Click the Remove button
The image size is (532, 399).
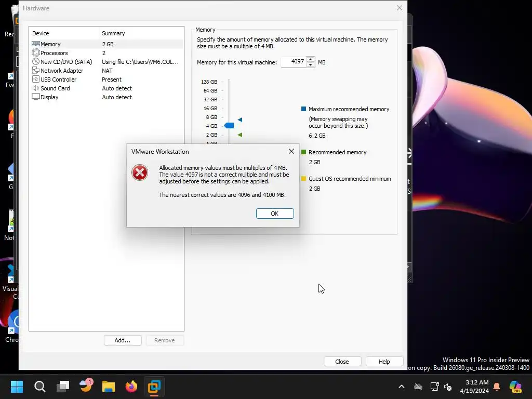(165, 340)
